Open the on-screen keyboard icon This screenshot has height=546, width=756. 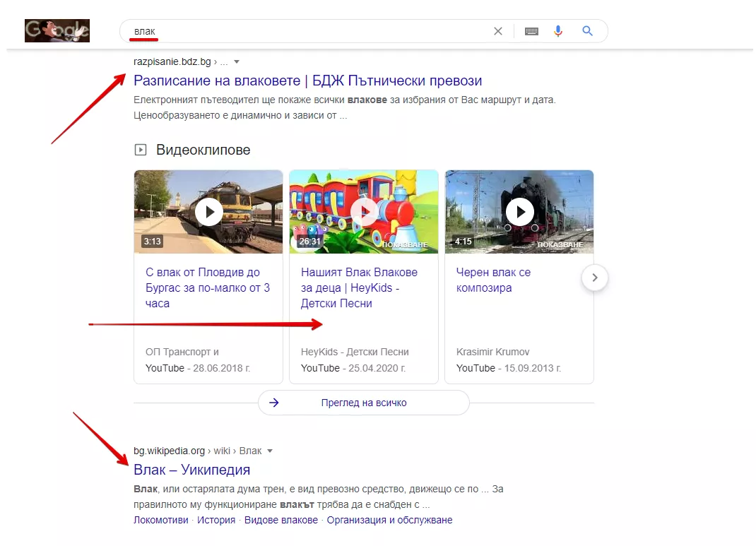pos(531,31)
